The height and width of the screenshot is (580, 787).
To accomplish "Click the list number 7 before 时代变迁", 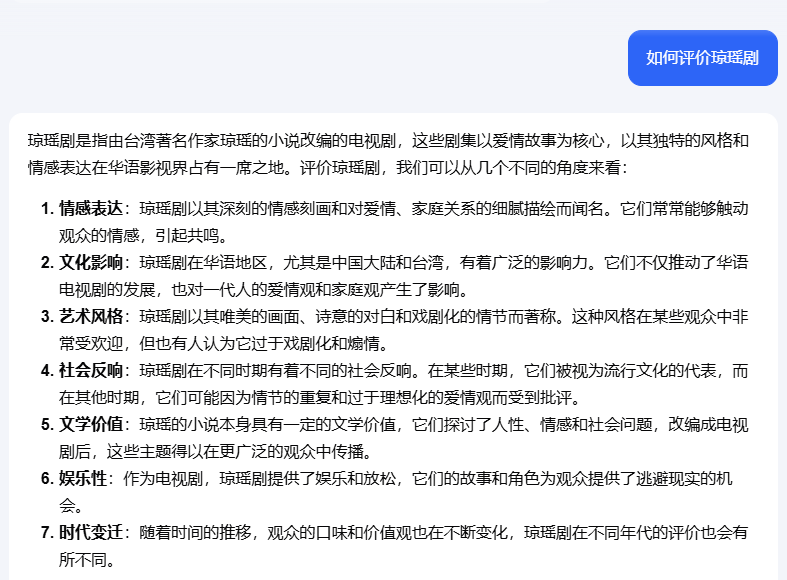I will pos(46,533).
